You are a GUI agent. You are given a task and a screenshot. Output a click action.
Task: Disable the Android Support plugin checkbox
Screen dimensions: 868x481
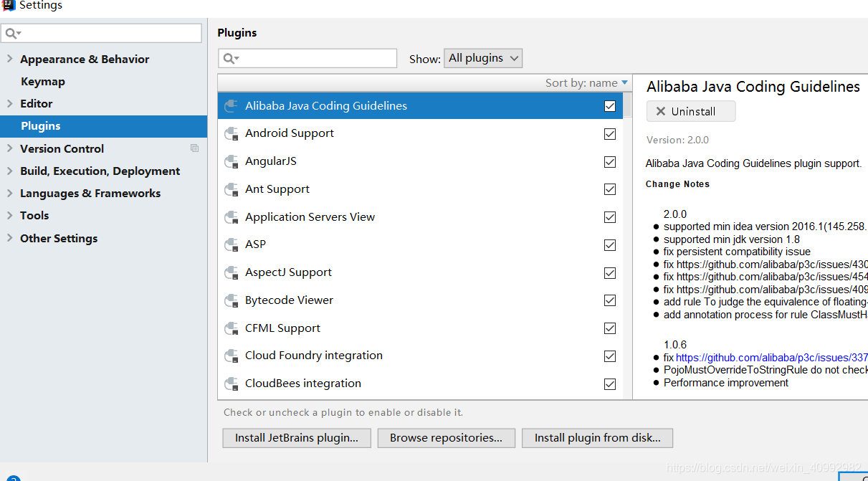click(x=610, y=133)
